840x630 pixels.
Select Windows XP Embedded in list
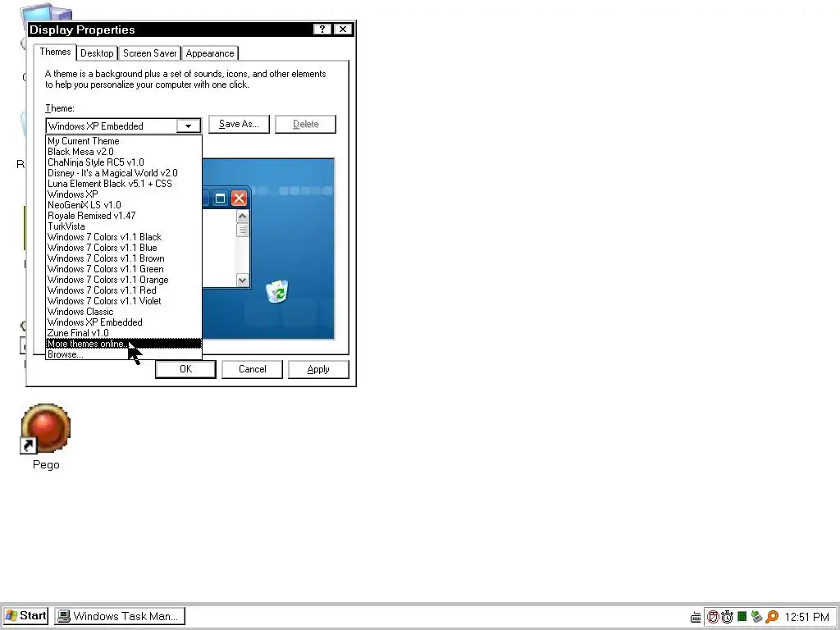point(124,322)
